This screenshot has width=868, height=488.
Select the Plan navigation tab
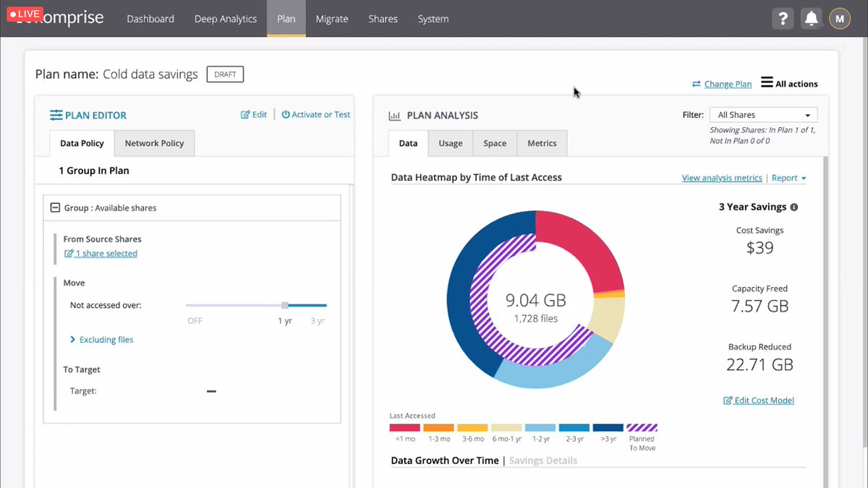(286, 19)
